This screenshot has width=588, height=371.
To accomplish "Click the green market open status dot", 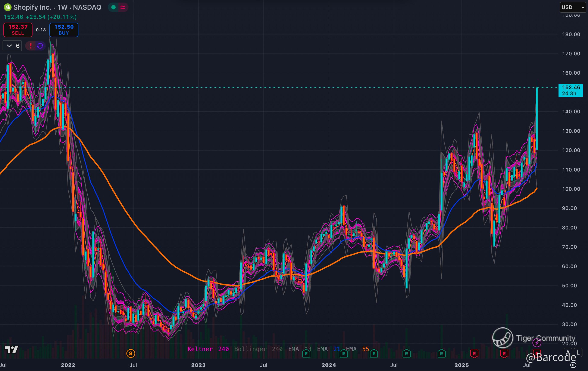I will [113, 7].
